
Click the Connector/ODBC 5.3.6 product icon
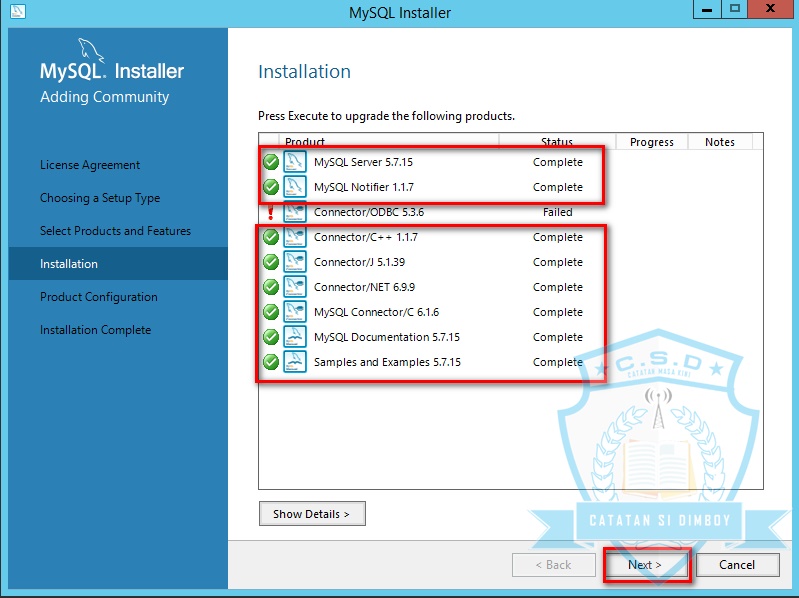pos(295,212)
